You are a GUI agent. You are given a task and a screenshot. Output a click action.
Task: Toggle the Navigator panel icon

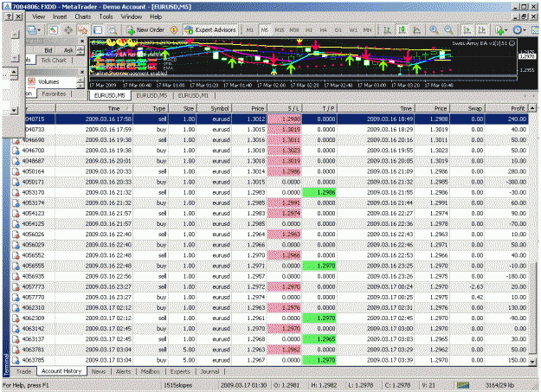pyautogui.click(x=83, y=30)
